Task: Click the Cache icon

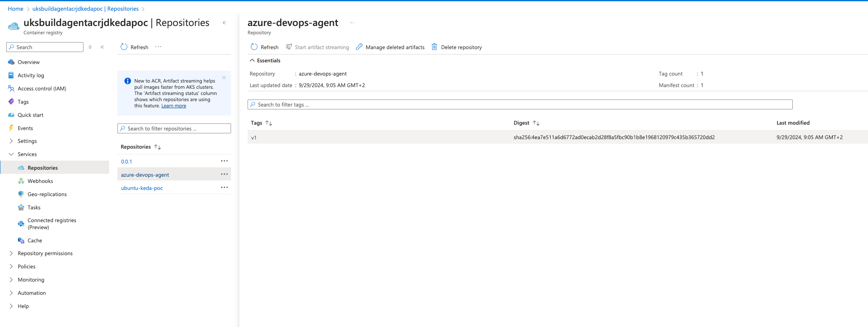Action: point(21,240)
